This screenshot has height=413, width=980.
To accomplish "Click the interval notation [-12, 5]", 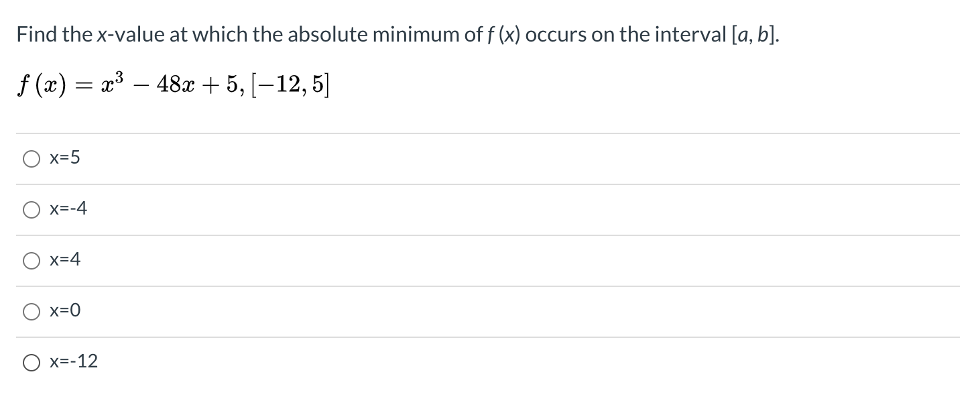I will click(x=288, y=82).
